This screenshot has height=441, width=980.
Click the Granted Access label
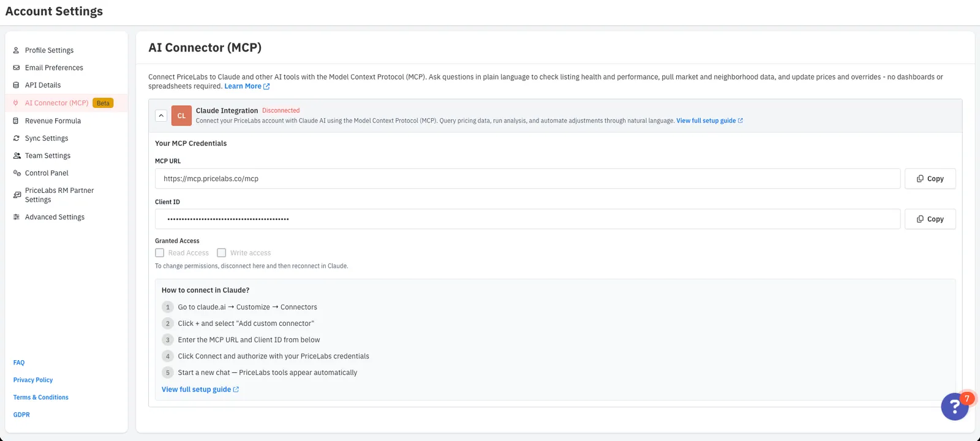coord(177,241)
